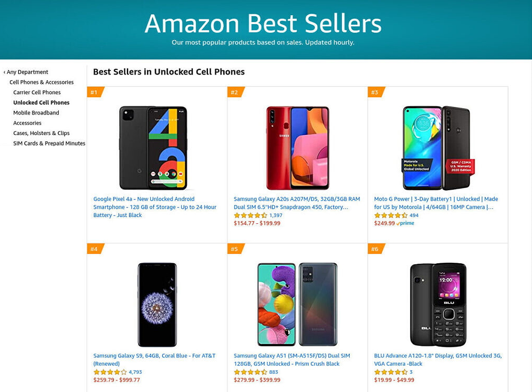Open Cell Phones & Accessories category
This screenshot has width=532, height=392.
41,82
